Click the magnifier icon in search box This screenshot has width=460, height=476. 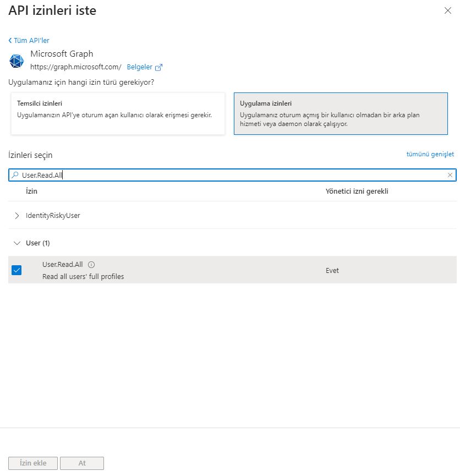(15, 175)
